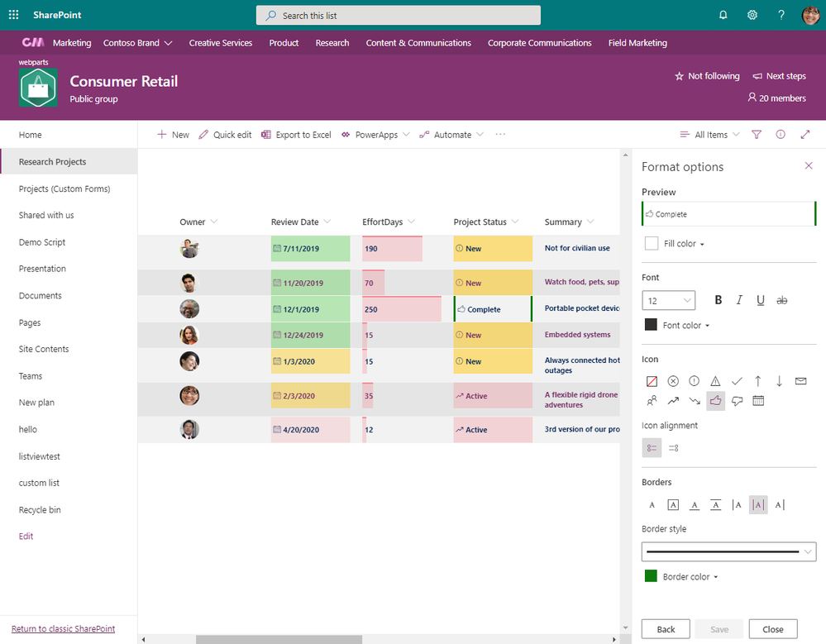
Task: Expand the Font color picker
Action: [x=677, y=325]
